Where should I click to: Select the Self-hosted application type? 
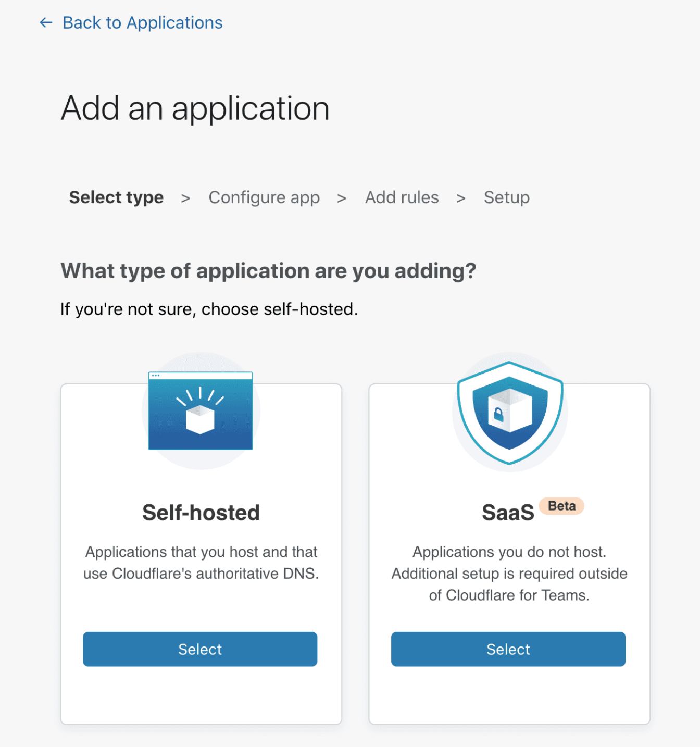tap(200, 649)
